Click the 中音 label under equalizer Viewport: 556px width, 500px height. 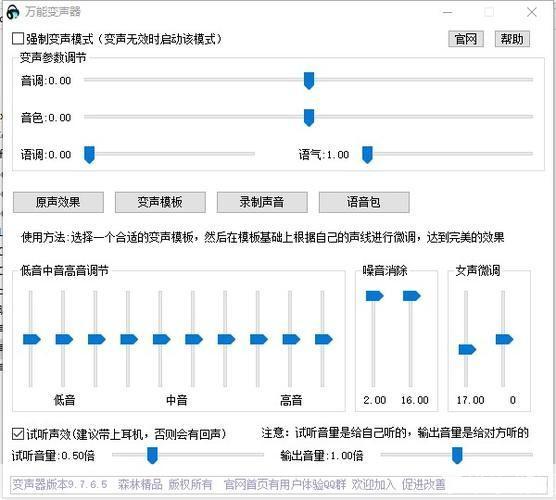(177, 400)
